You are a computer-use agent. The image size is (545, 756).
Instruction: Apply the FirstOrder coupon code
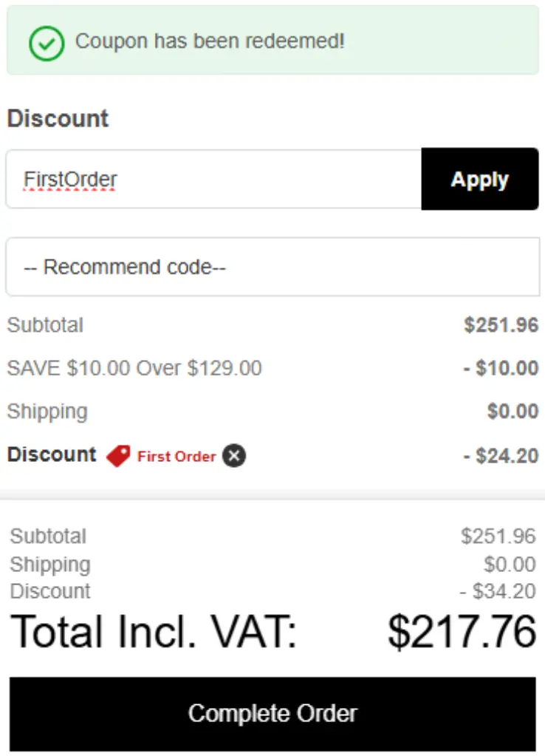[x=479, y=179]
